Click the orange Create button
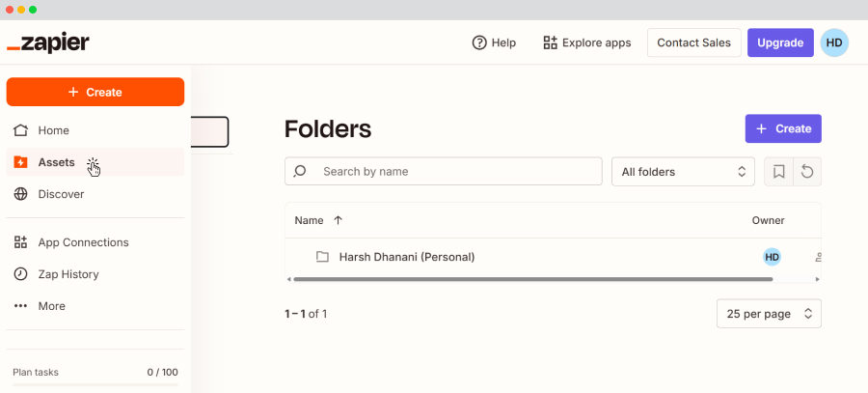 [x=95, y=92]
